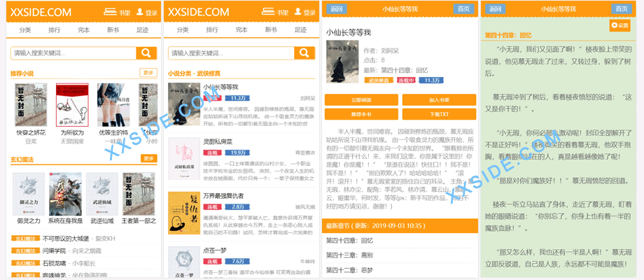Open the 新书 tab on the home screen
This screenshot has width=644, height=280.
pos(113,30)
